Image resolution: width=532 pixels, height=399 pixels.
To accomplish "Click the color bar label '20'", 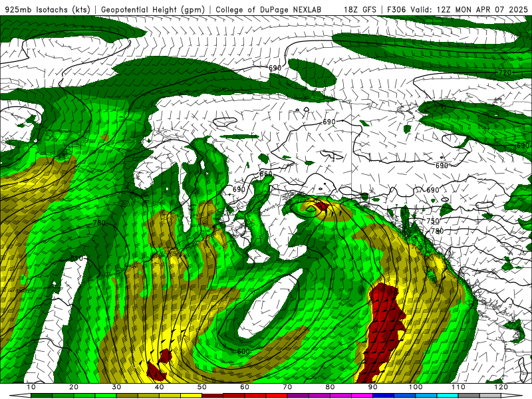I will coord(74,387).
